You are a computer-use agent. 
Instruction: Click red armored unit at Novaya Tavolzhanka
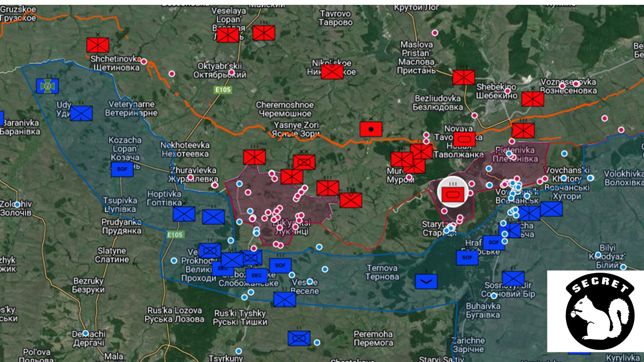coord(464,139)
